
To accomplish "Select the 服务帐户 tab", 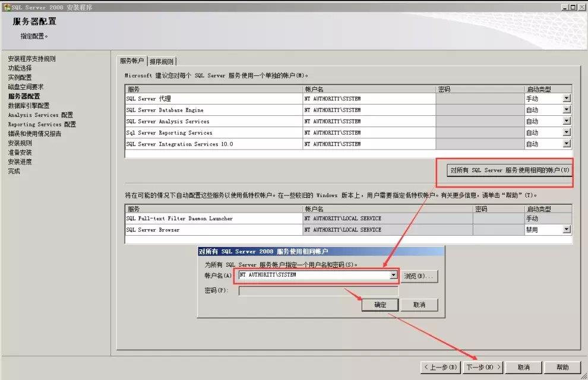I will (x=132, y=61).
